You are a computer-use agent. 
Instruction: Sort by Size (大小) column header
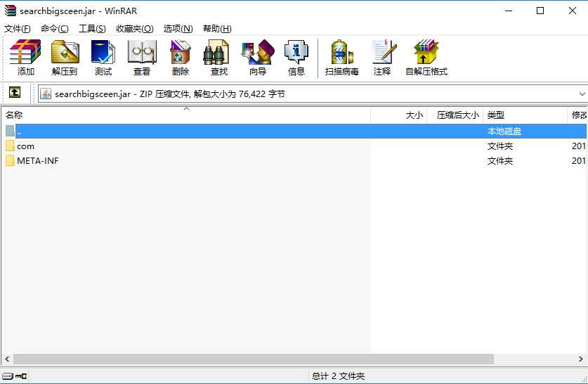tap(399, 115)
